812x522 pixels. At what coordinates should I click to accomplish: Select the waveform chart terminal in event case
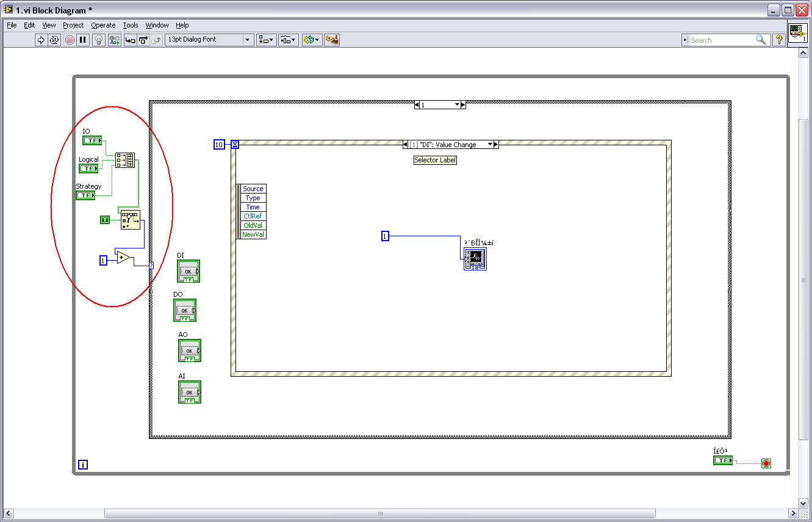(x=475, y=259)
